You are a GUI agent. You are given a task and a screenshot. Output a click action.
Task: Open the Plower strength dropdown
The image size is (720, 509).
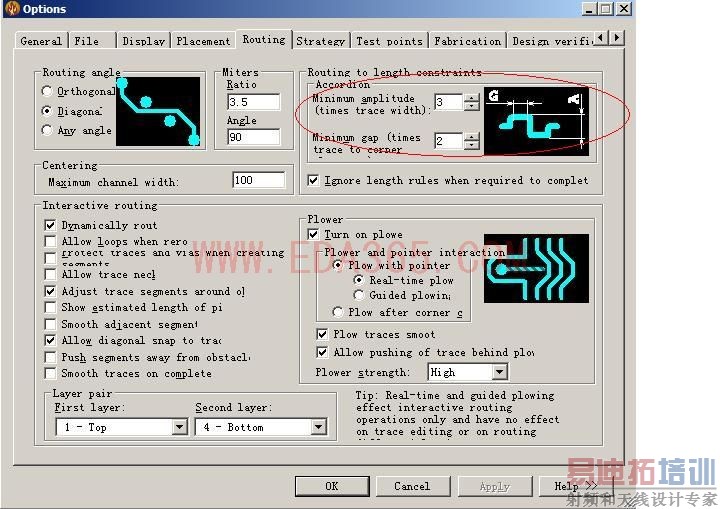pyautogui.click(x=500, y=372)
